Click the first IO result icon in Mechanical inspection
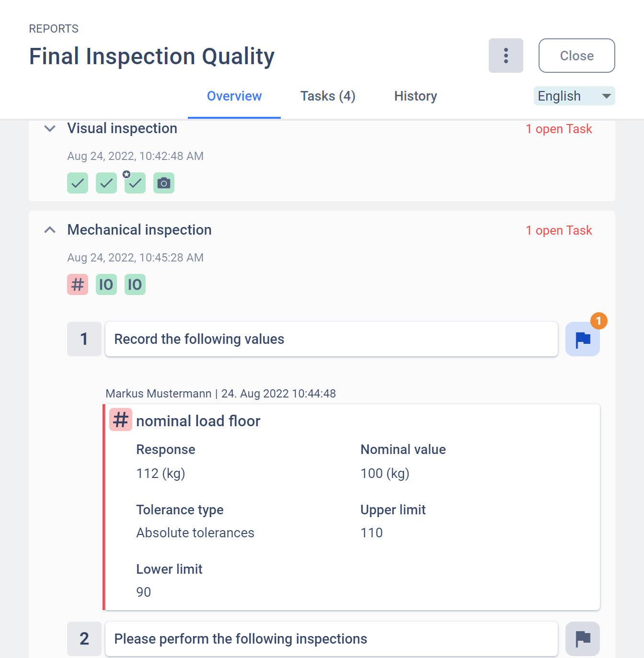The image size is (644, 658). coord(106,284)
